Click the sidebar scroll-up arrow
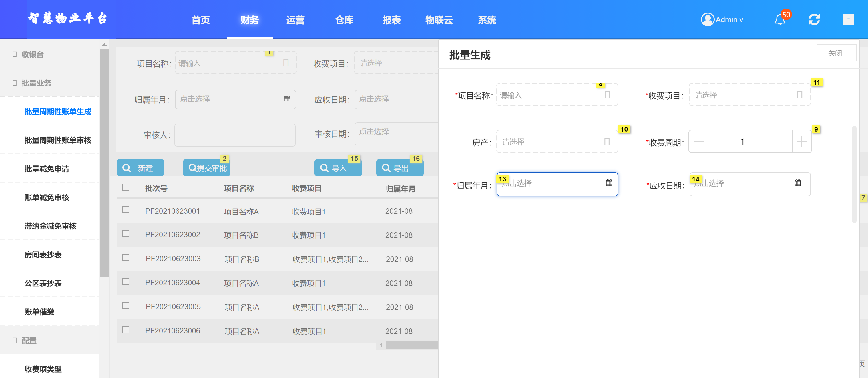Viewport: 868px width, 378px height. tap(104, 45)
